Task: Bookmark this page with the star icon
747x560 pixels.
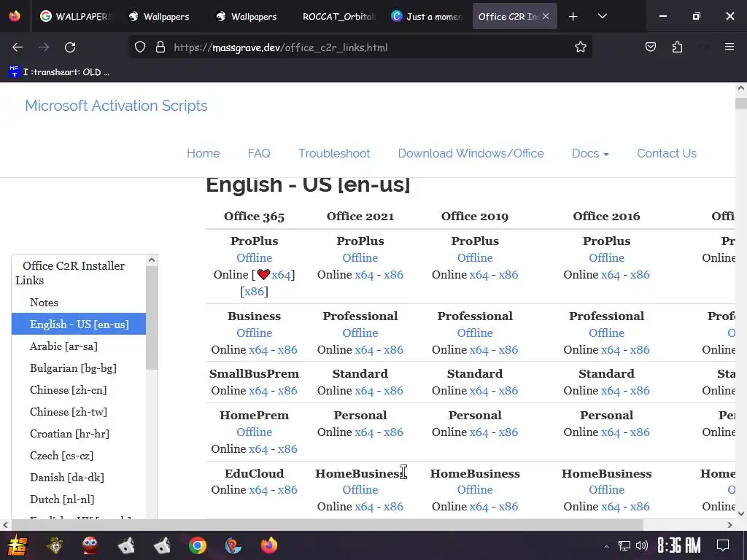Action: pos(580,47)
